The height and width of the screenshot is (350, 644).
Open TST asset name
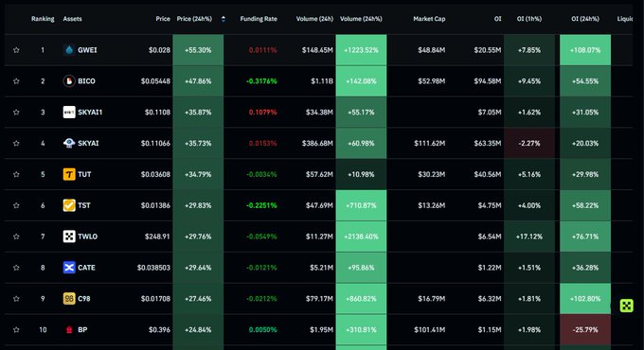click(x=84, y=205)
